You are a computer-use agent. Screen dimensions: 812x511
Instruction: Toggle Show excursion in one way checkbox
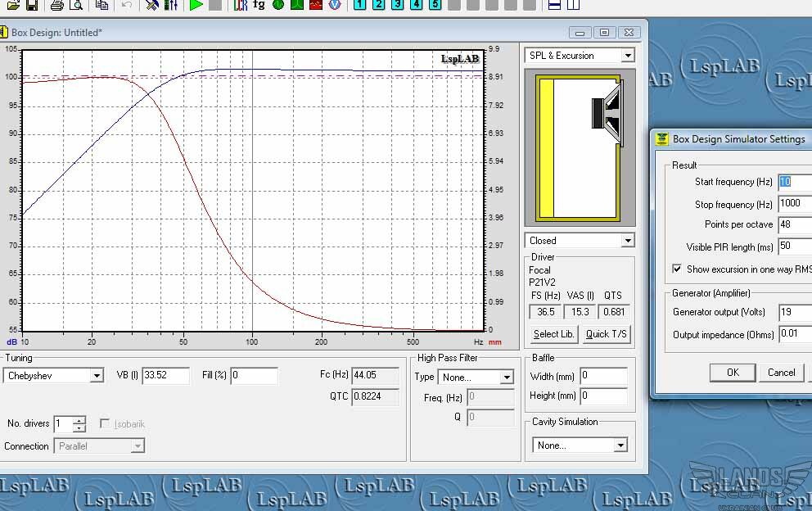(x=677, y=269)
